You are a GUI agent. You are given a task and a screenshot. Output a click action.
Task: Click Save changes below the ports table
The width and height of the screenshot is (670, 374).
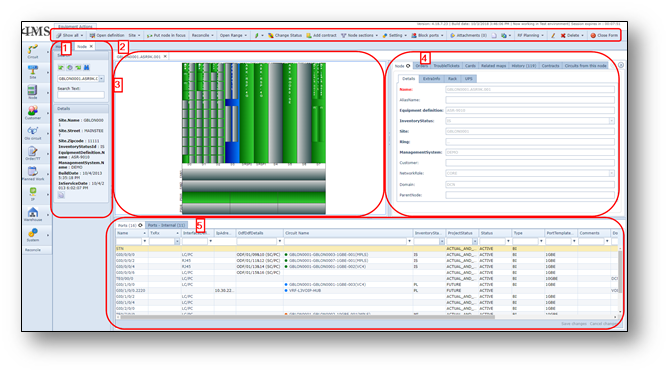pyautogui.click(x=573, y=324)
